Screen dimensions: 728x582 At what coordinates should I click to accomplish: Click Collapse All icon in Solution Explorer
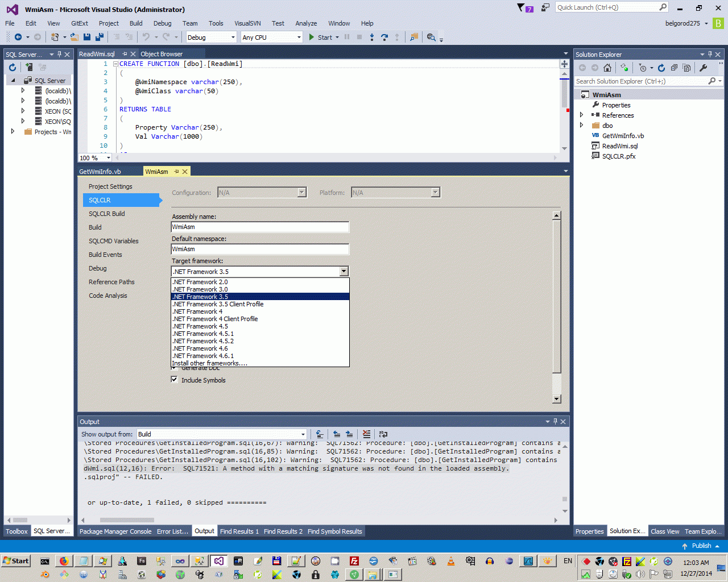pyautogui.click(x=674, y=68)
